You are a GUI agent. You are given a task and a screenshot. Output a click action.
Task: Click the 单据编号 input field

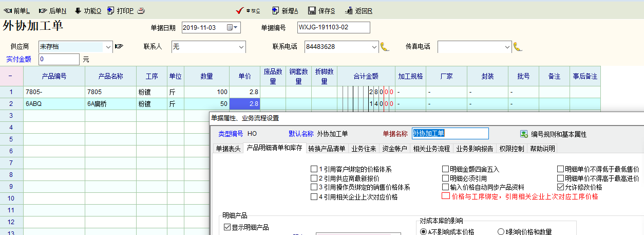coord(333,28)
